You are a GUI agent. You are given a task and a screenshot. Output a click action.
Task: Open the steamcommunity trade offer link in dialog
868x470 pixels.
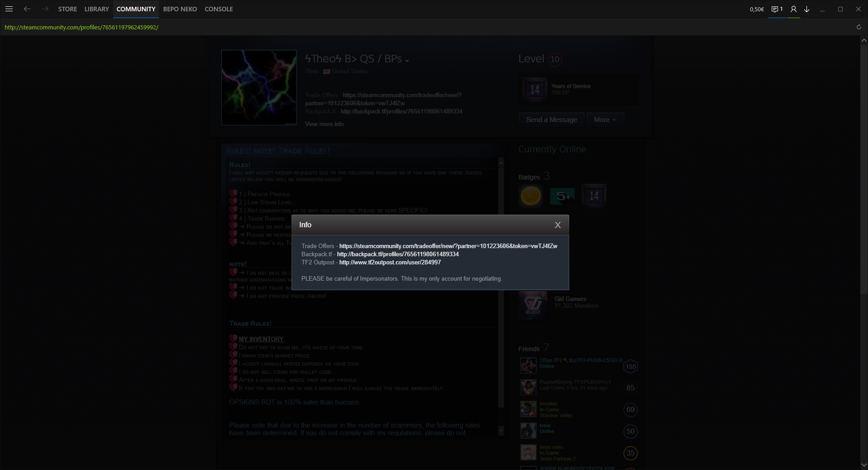point(448,246)
